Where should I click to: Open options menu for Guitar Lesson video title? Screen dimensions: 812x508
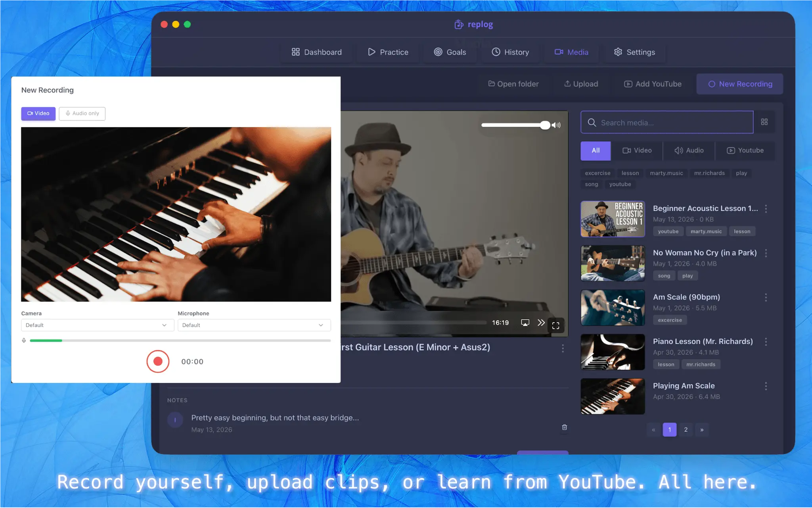[563, 348]
